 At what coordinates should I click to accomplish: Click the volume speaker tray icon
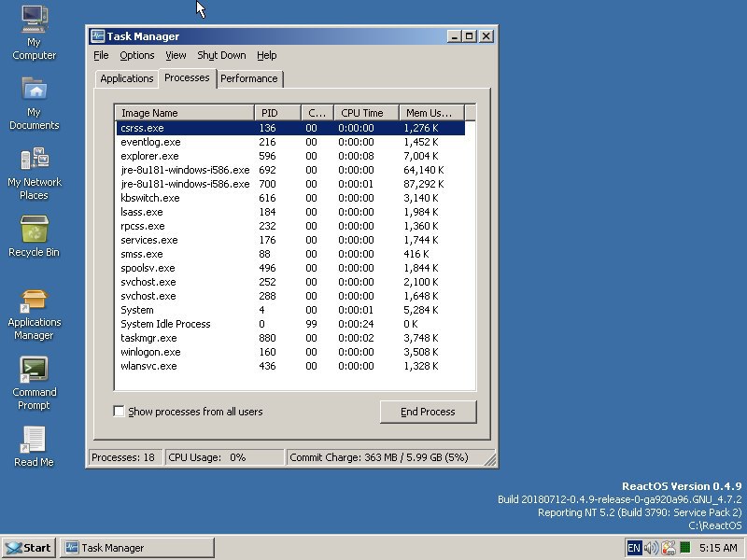(651, 548)
